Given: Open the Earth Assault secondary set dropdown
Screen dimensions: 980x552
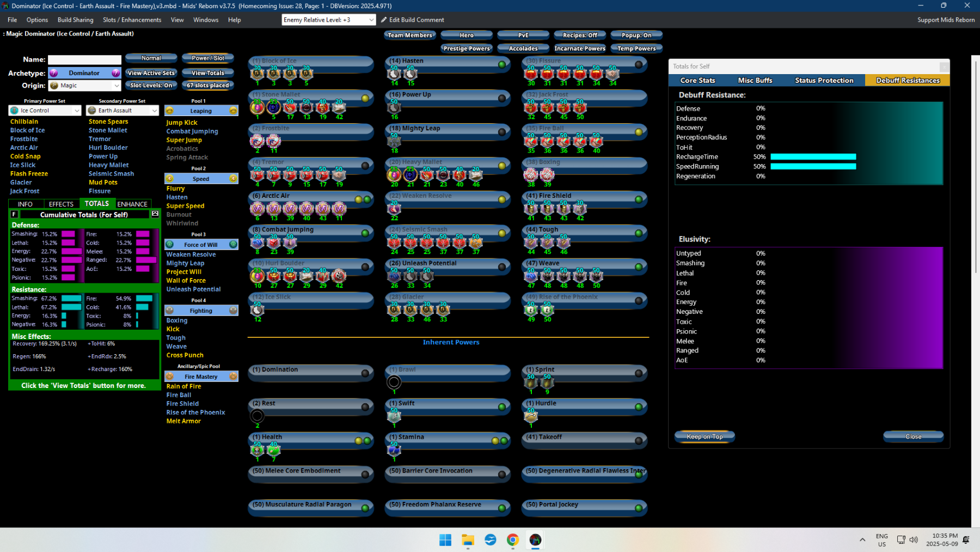Looking at the screenshot, I should 122,111.
